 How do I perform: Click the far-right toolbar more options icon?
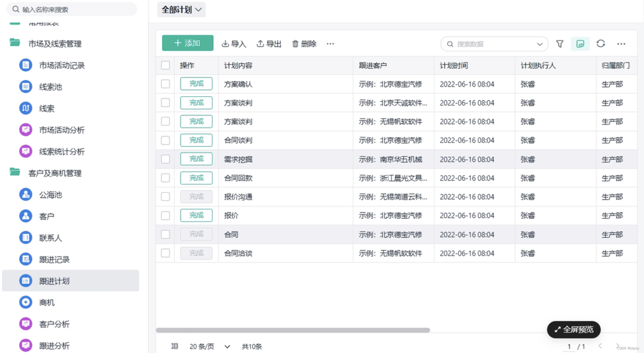[x=621, y=44]
